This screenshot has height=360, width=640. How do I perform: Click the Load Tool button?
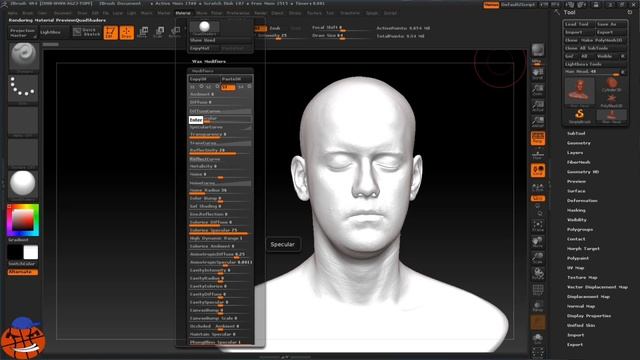point(579,24)
